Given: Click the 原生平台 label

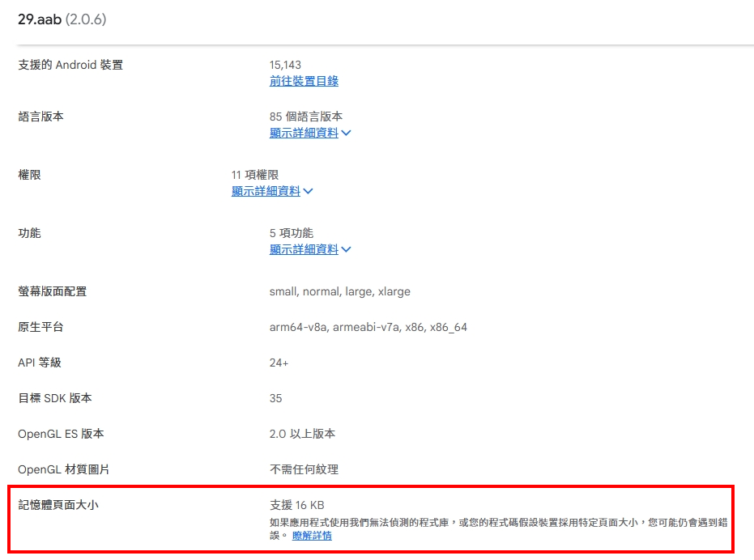Looking at the screenshot, I should 40,327.
